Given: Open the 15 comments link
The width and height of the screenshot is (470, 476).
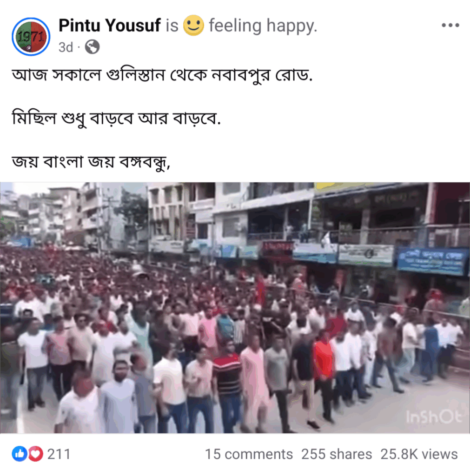Looking at the screenshot, I should coord(249,455).
